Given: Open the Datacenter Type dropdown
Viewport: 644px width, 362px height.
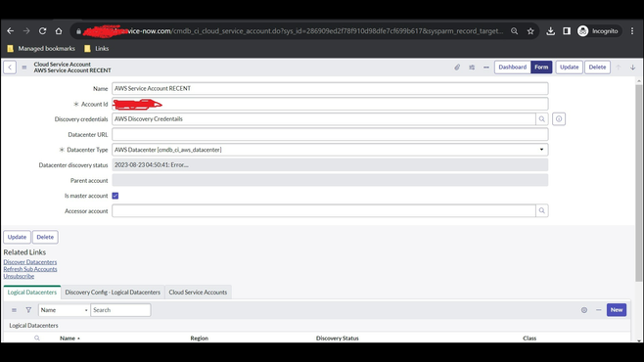Looking at the screenshot, I should 330,150.
